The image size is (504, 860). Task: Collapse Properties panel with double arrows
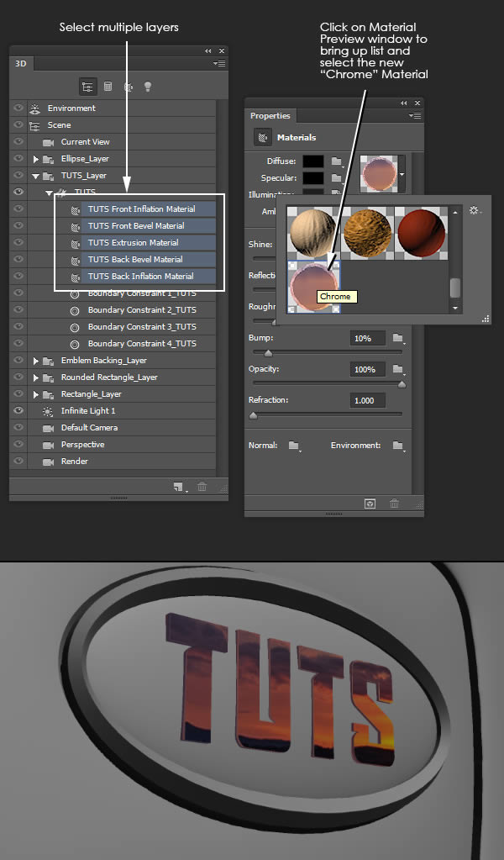point(404,103)
